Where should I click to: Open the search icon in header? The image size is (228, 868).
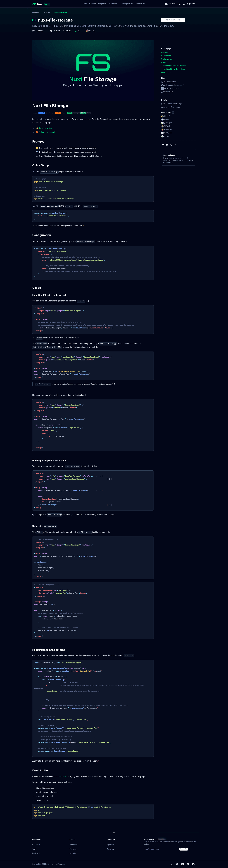180,4
